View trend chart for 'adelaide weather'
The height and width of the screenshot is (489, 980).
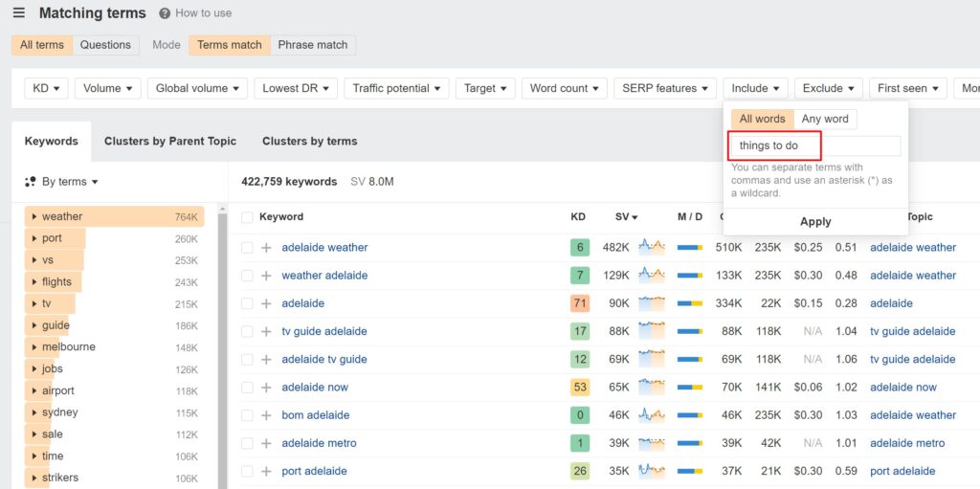pos(651,247)
